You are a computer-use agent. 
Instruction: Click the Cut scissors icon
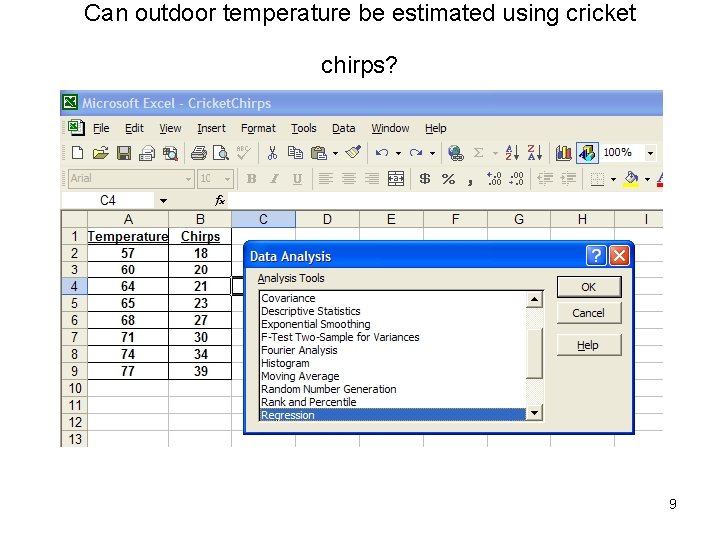(272, 153)
